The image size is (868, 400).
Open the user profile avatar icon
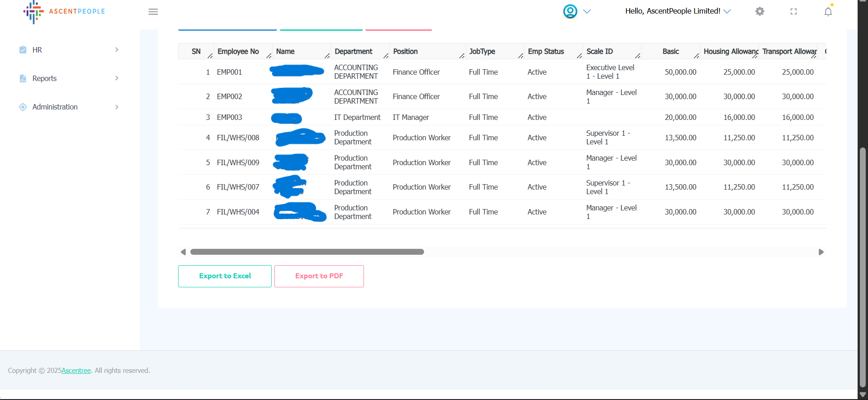click(x=570, y=11)
